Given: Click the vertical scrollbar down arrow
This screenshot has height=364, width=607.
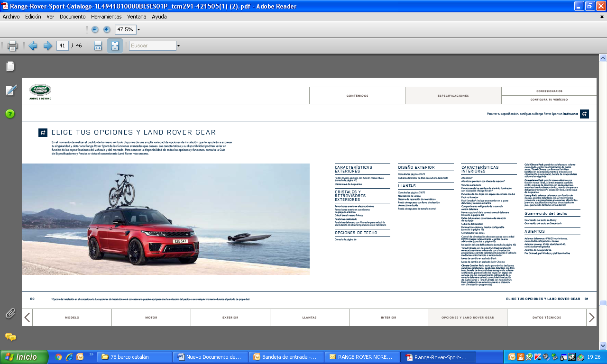Looking at the screenshot, I should pyautogui.click(x=603, y=346).
